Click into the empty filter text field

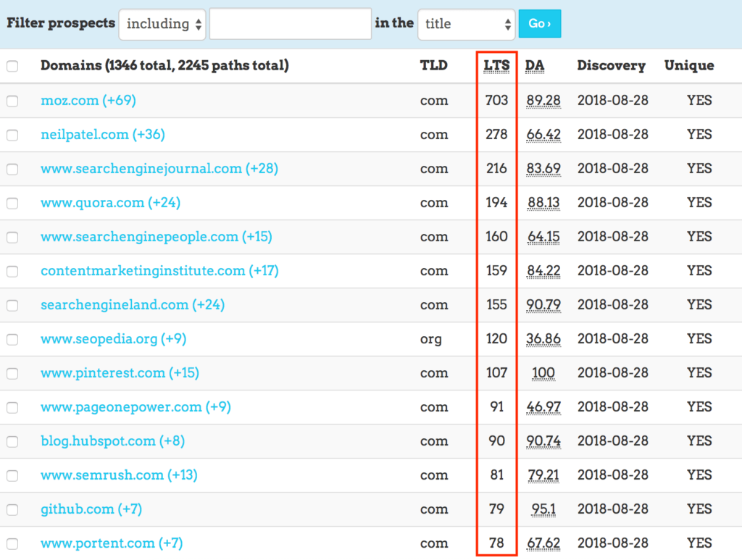(x=290, y=23)
